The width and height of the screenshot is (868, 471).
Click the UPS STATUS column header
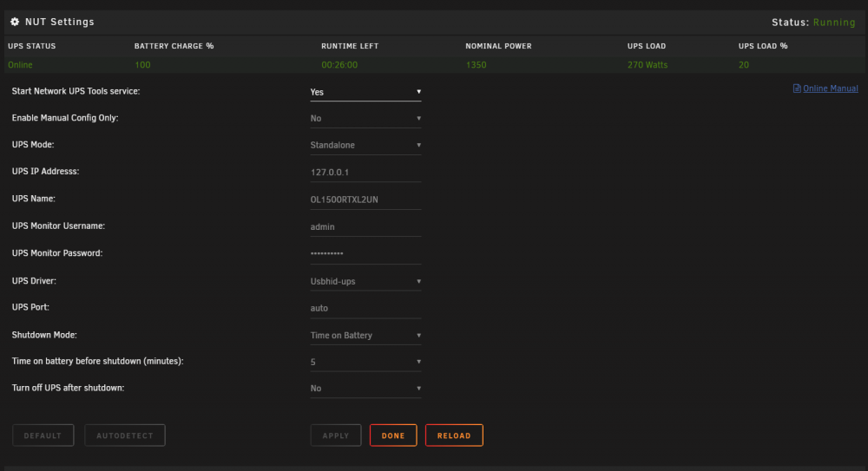(31, 46)
